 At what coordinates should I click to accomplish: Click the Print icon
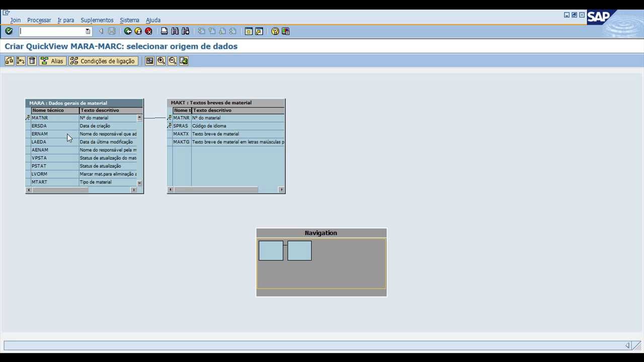coord(164,31)
